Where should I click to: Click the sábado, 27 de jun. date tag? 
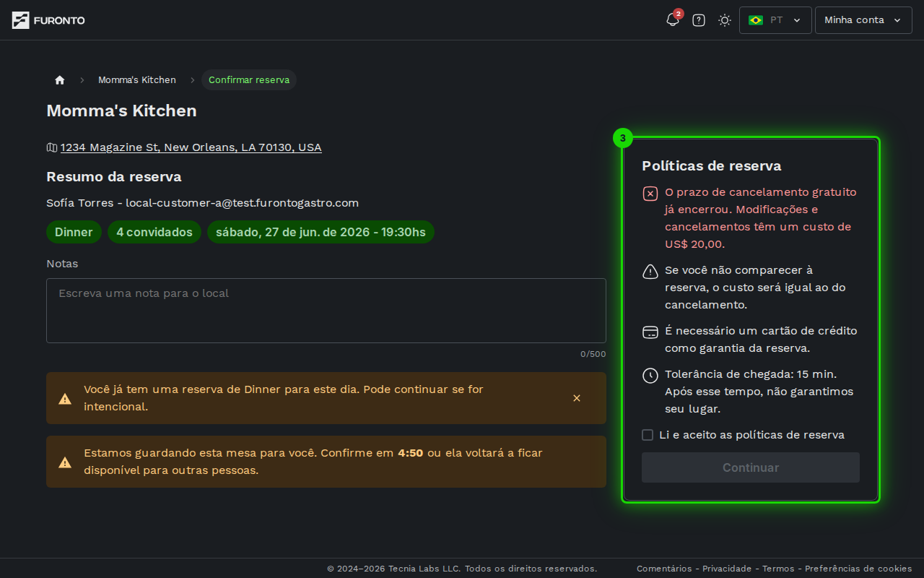tap(321, 232)
